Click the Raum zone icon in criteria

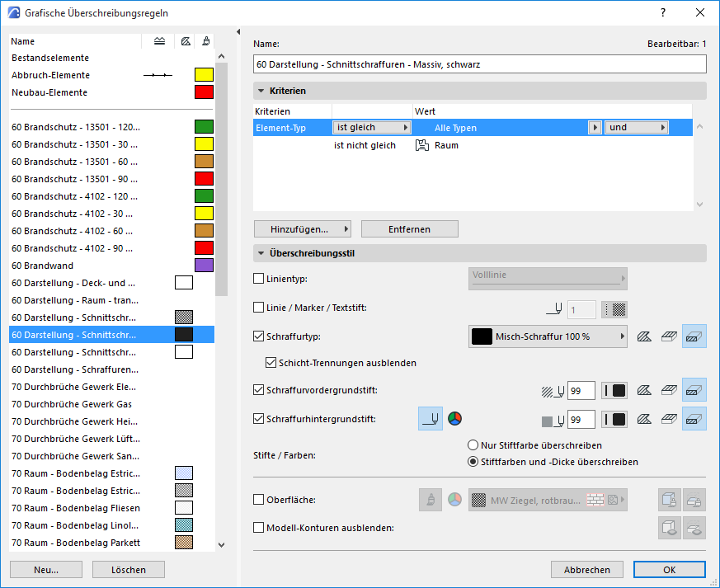(x=422, y=145)
